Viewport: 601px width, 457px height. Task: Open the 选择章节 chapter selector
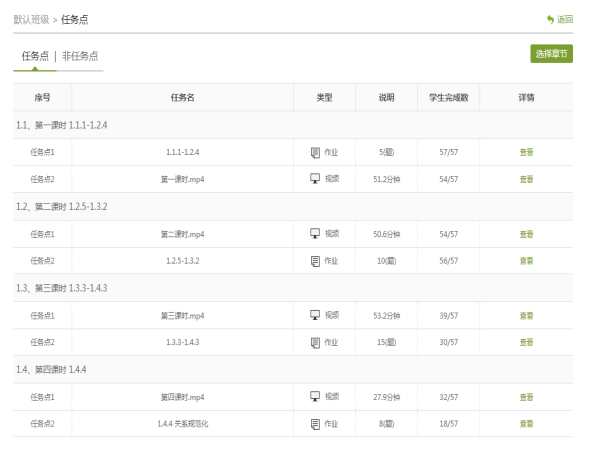tap(551, 54)
